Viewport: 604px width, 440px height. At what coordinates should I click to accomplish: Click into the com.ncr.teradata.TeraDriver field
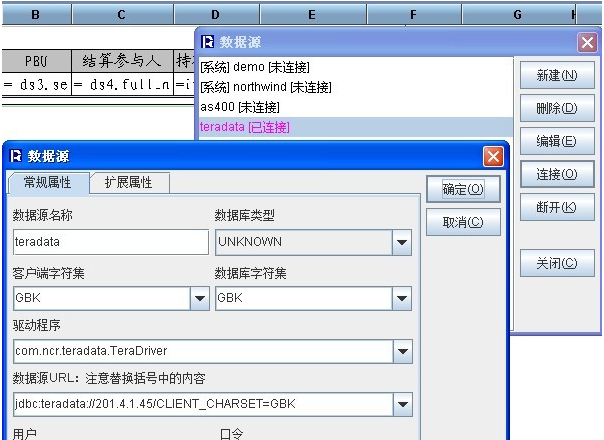click(x=203, y=351)
